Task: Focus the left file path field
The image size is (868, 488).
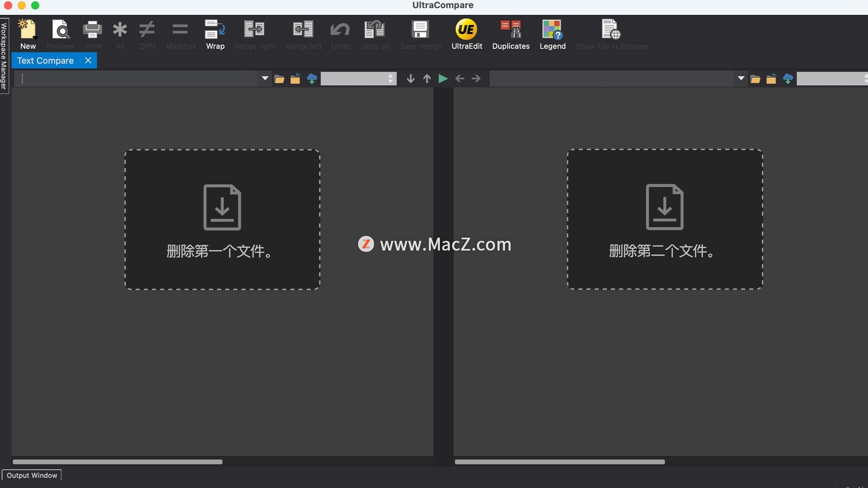Action: (x=137, y=79)
